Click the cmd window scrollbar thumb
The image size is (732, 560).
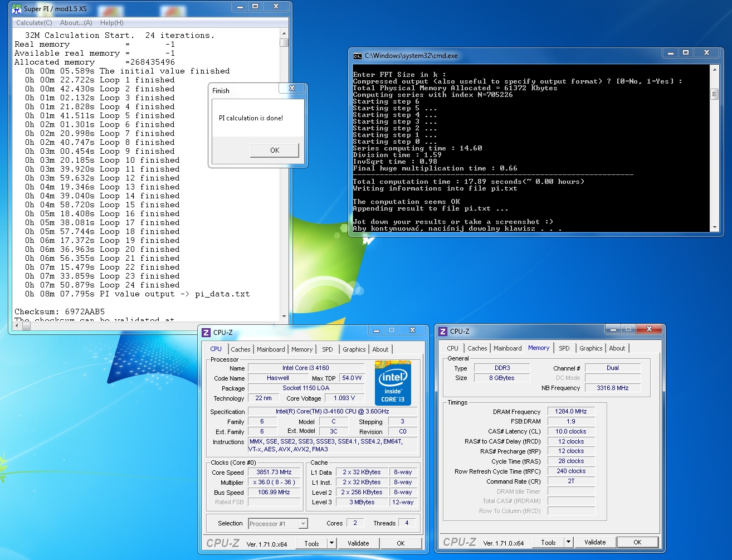click(x=715, y=95)
